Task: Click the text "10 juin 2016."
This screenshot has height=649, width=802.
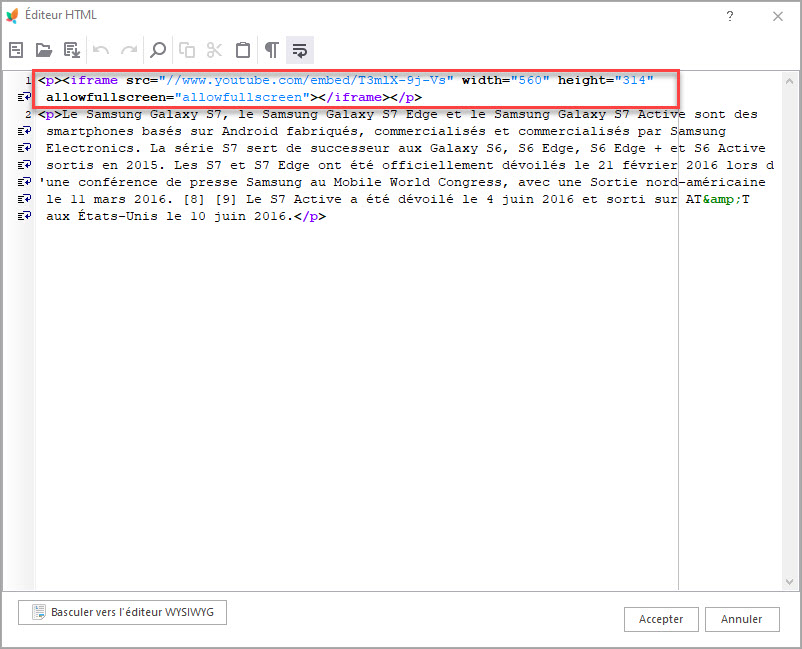Action: click(242, 216)
